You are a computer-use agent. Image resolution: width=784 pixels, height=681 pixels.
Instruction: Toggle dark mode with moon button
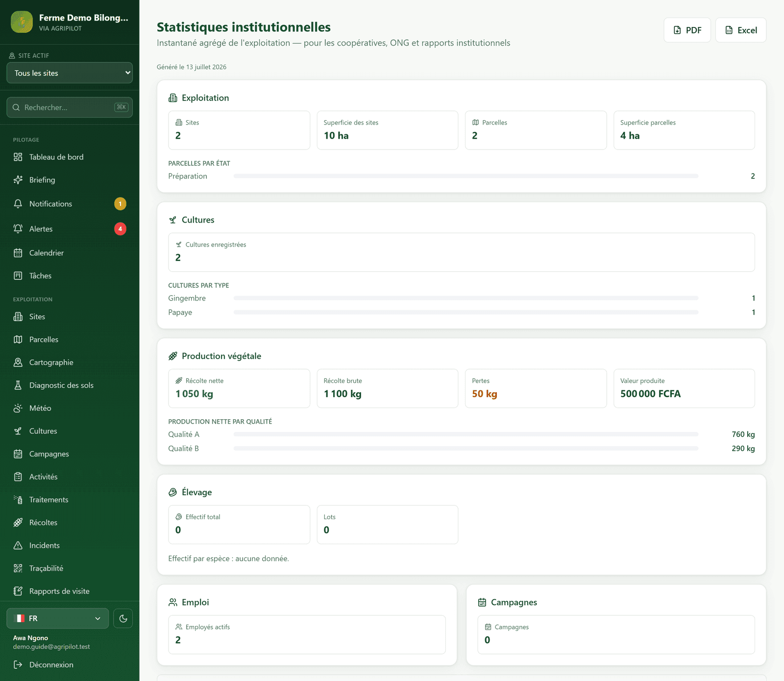[x=123, y=618]
